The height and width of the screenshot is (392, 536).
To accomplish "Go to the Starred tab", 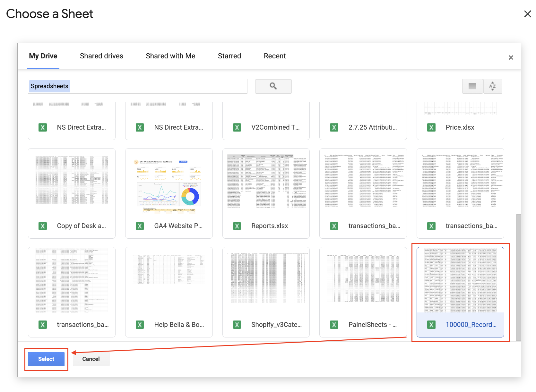I will point(229,56).
